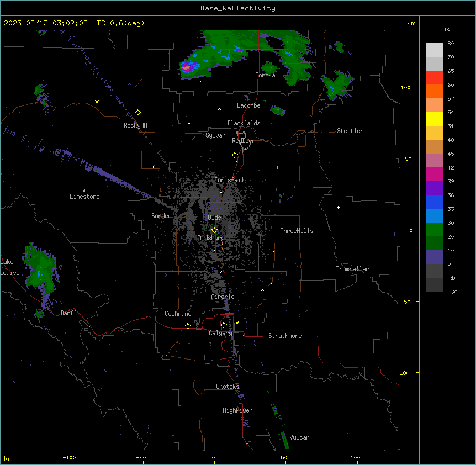Click the bright green 20-30 dBZ swatch
The width and height of the screenshot is (476, 465).
[434, 230]
